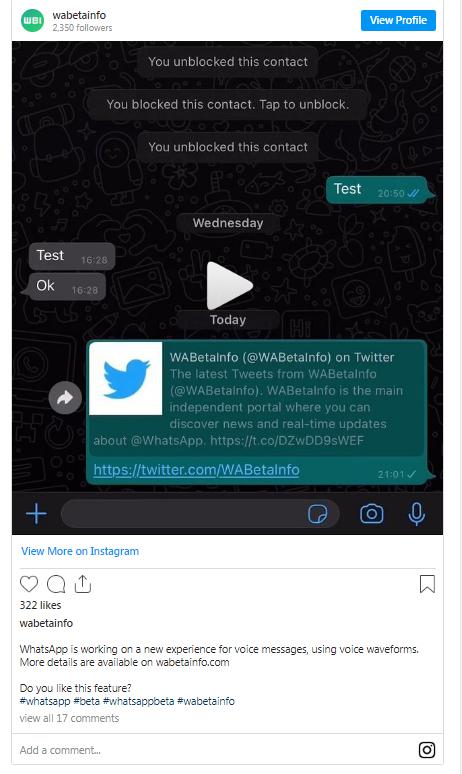
Task: Click the blue plus attachment icon
Action: 37,514
